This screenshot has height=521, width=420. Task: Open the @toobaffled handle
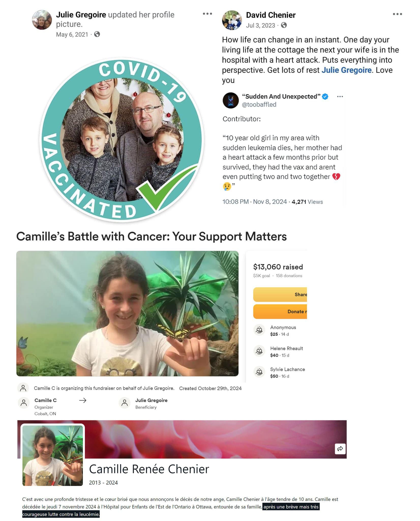click(259, 105)
